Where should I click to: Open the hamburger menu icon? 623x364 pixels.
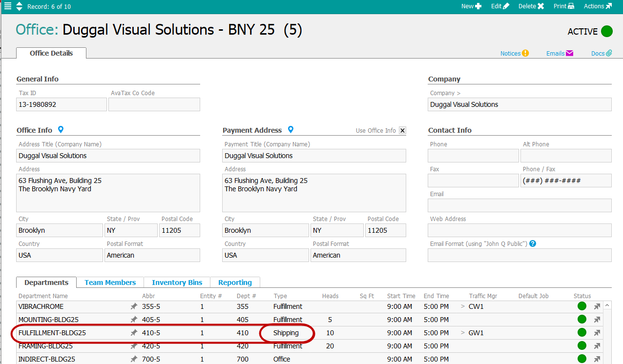pos(7,6)
